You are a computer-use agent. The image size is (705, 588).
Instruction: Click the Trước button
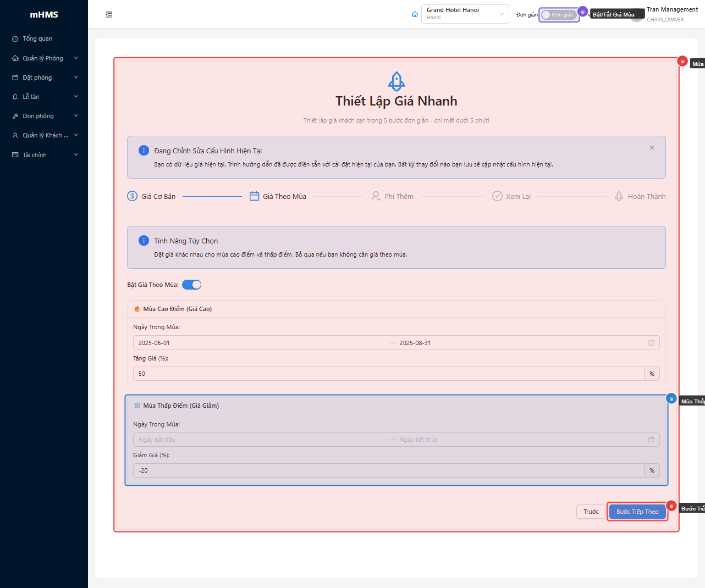(591, 512)
